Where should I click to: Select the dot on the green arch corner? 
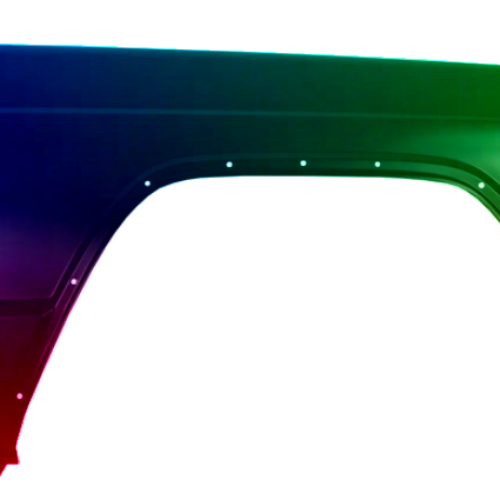tap(481, 185)
